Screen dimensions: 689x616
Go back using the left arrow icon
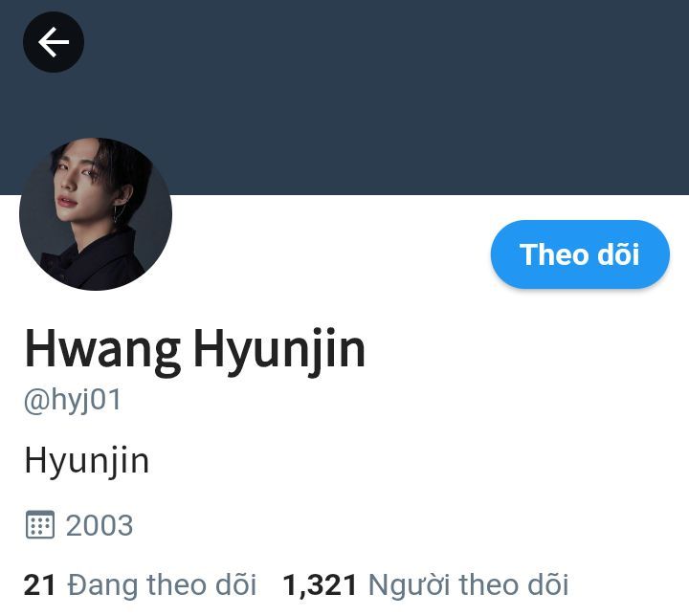[x=54, y=42]
